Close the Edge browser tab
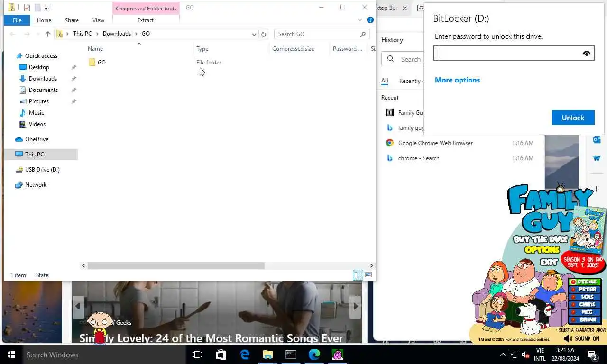This screenshot has width=607, height=364. point(405,8)
